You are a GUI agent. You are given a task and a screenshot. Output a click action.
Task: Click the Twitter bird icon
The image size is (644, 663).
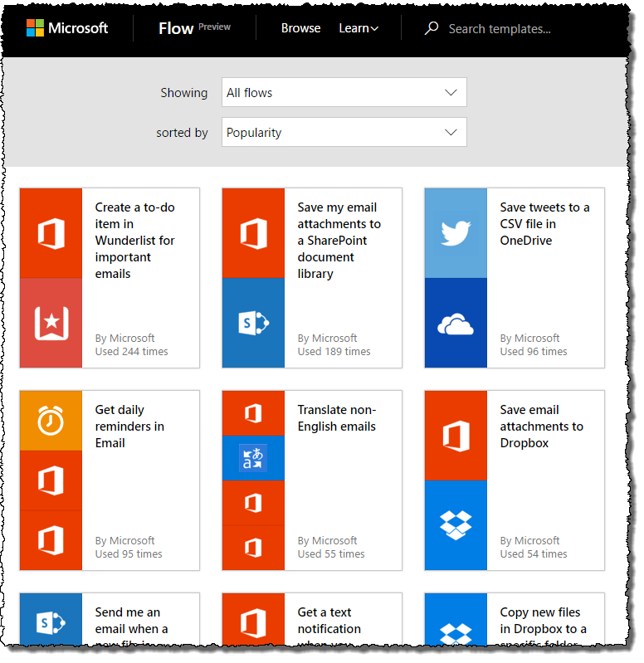coord(456,233)
